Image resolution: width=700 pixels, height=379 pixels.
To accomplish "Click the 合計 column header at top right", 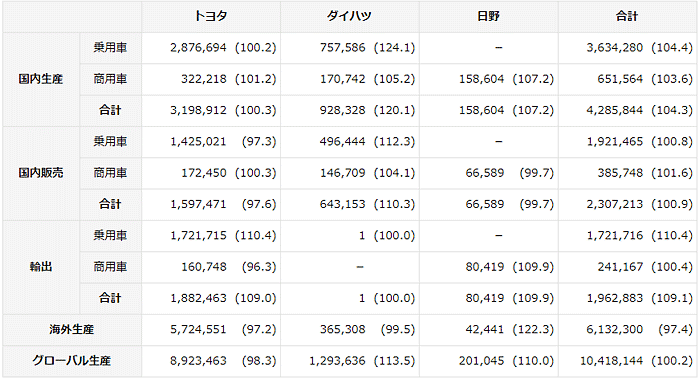I will [x=627, y=17].
